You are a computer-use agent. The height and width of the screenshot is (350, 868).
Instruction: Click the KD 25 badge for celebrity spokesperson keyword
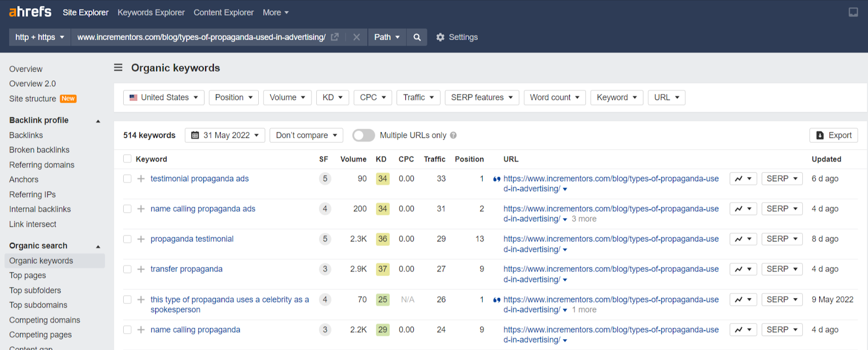(x=382, y=300)
